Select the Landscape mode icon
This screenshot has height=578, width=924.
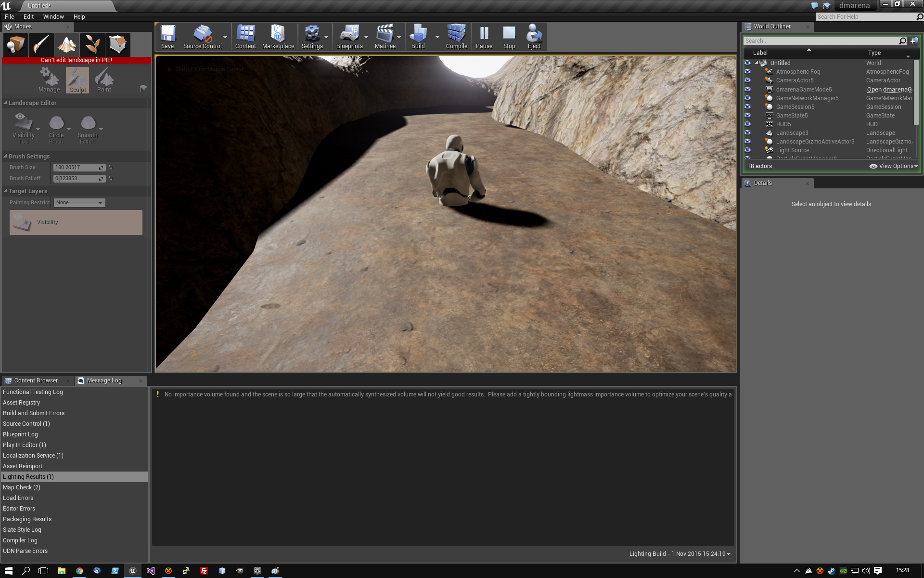66,44
